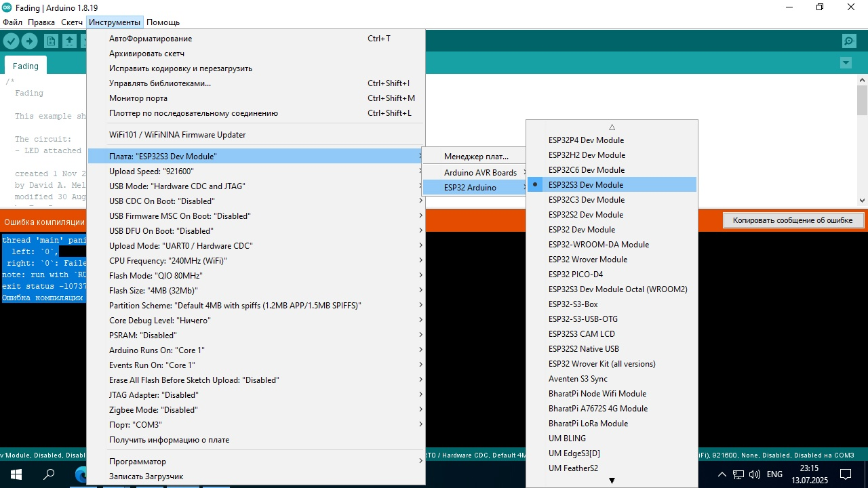Expand Arduino AVR Boards submenu
Screen dimensions: 868x488
tap(475, 173)
